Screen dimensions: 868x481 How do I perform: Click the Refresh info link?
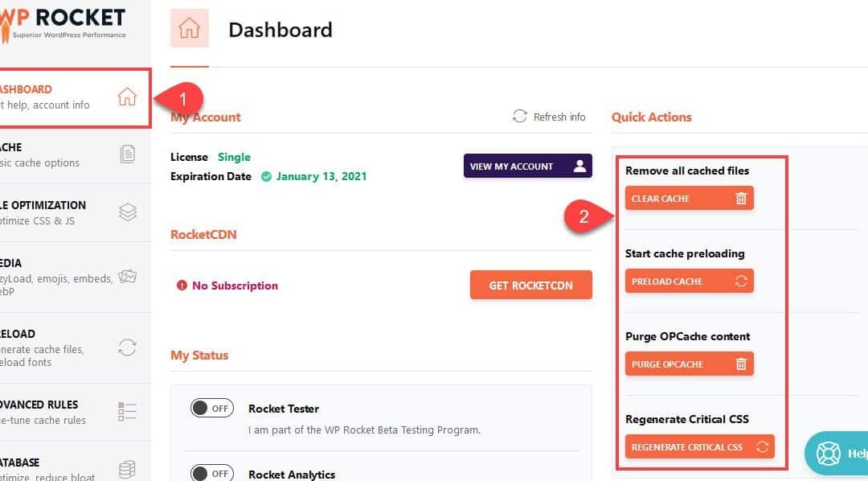tap(559, 117)
